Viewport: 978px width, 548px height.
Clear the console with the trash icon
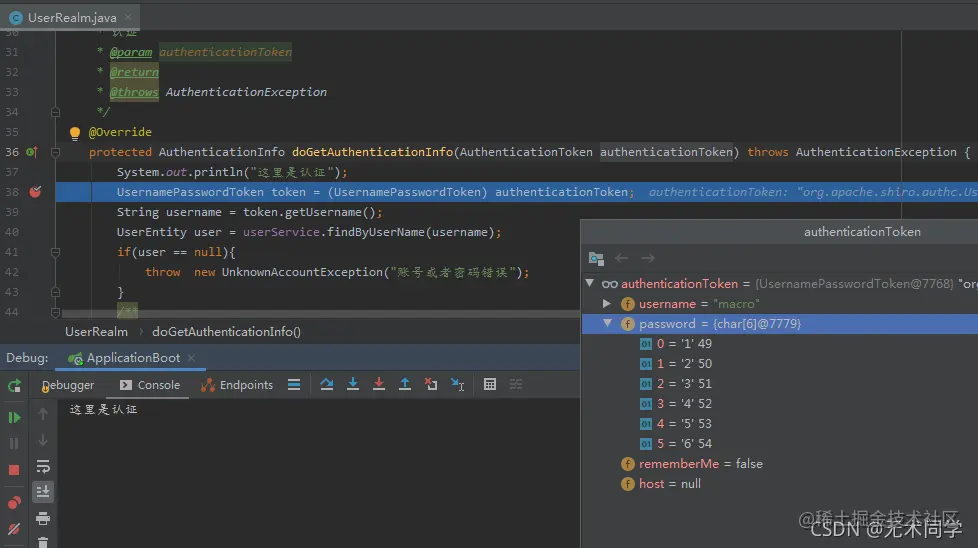(x=42, y=542)
